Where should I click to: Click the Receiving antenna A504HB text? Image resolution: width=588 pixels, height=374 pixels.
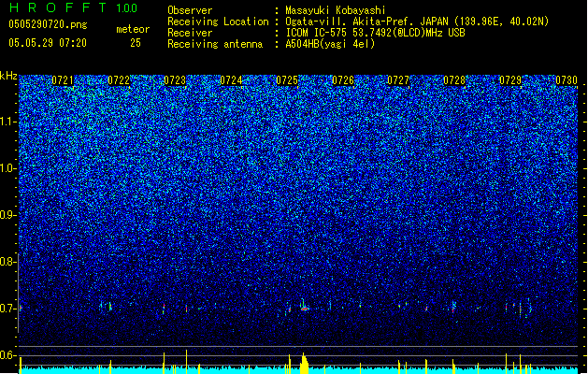(330, 44)
